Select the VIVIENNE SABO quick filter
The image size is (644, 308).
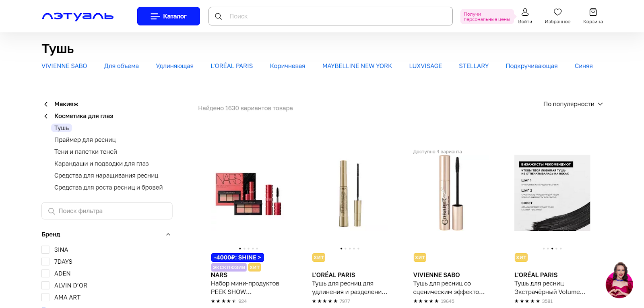coord(64,66)
